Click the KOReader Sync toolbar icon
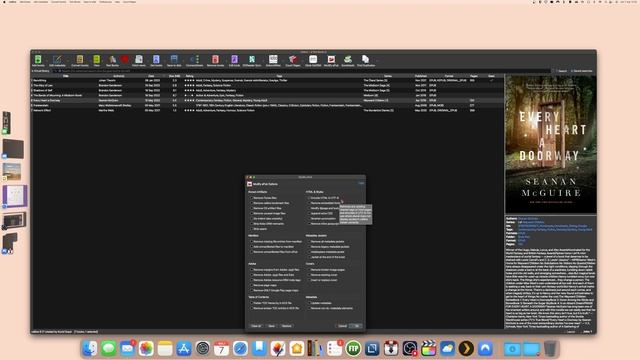This screenshot has width=640, height=360. pos(252,61)
